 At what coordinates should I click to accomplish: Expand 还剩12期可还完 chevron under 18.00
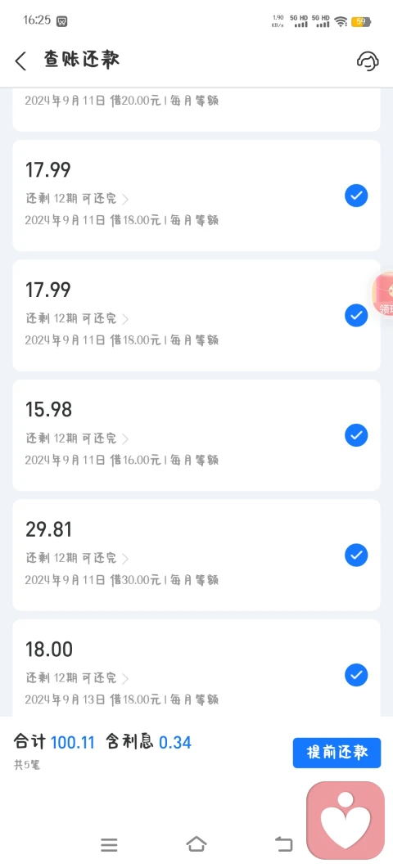tap(125, 679)
